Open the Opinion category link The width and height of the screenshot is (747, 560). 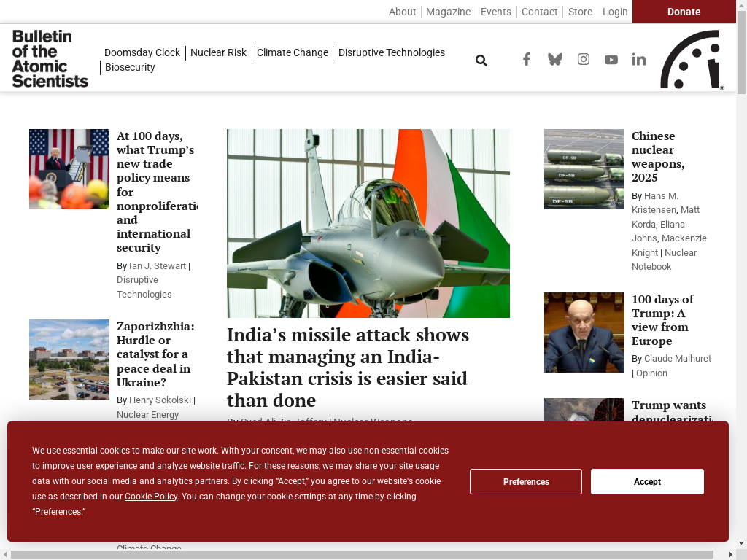coord(651,373)
